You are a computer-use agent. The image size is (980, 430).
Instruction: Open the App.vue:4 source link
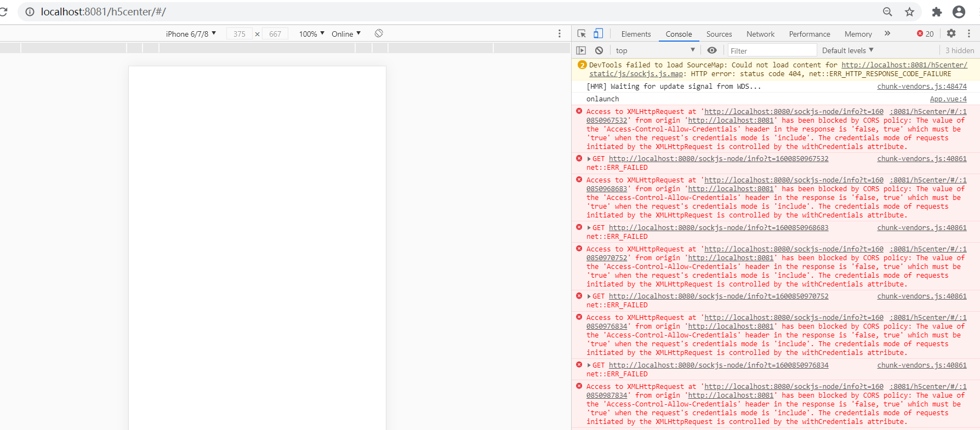pos(948,99)
